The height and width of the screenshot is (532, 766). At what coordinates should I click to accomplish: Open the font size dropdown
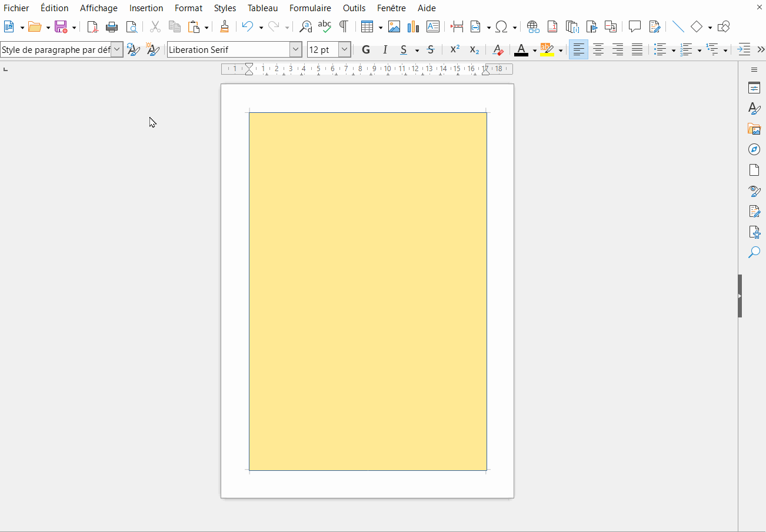point(345,50)
